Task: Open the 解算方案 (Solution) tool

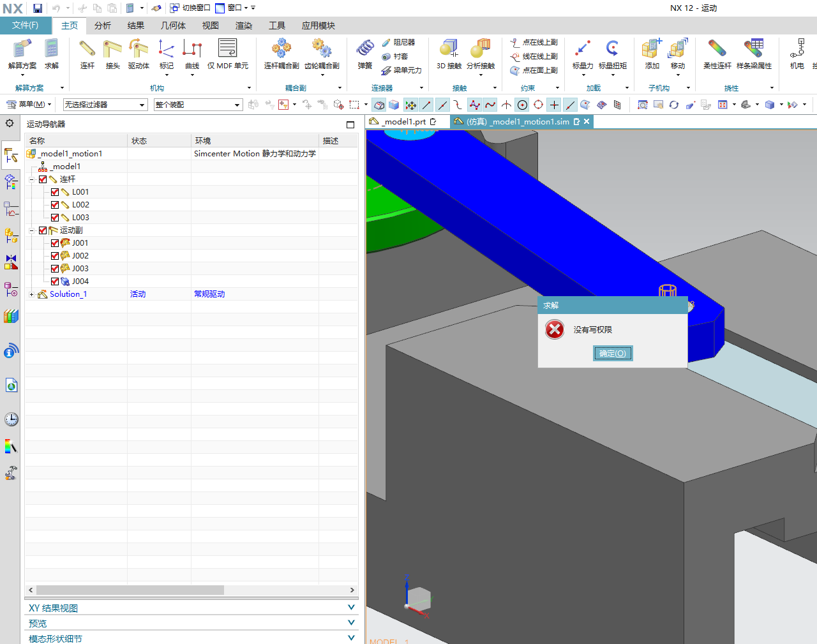Action: pos(22,54)
